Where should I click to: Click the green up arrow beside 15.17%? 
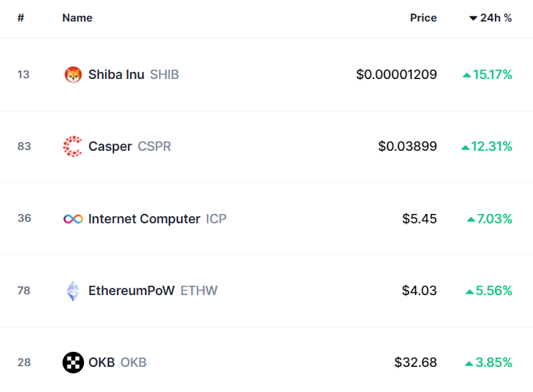[x=467, y=75]
